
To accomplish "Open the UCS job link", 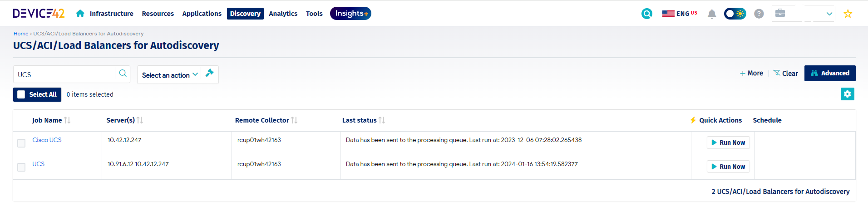I will click(39, 164).
